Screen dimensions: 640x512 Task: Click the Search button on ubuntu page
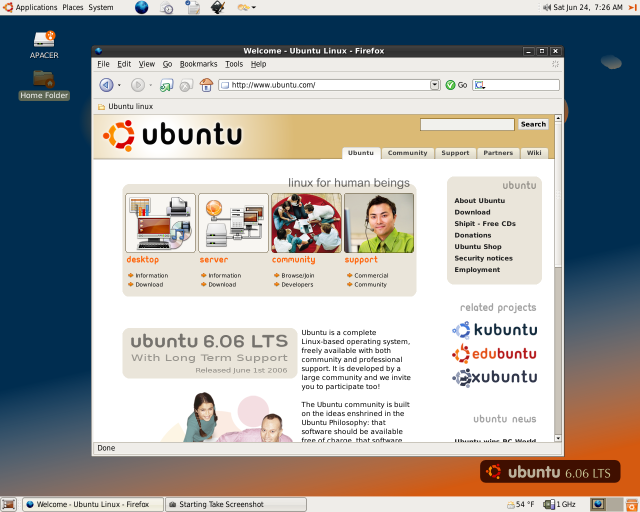(533, 124)
